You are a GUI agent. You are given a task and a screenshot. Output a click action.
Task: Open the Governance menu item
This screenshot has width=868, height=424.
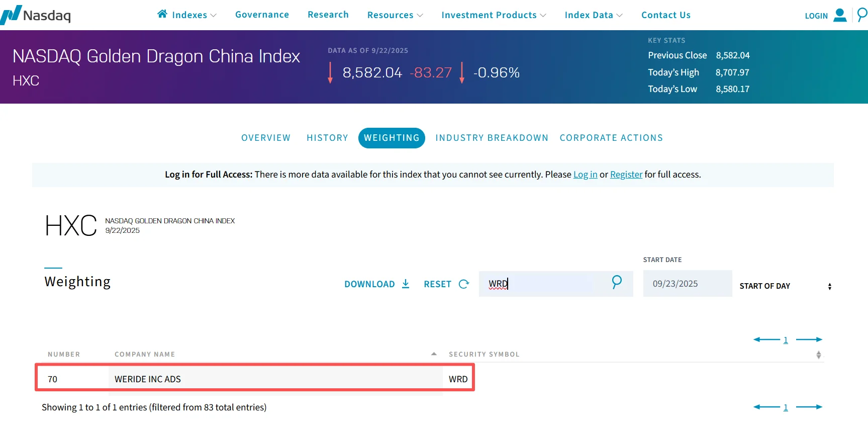(x=262, y=15)
